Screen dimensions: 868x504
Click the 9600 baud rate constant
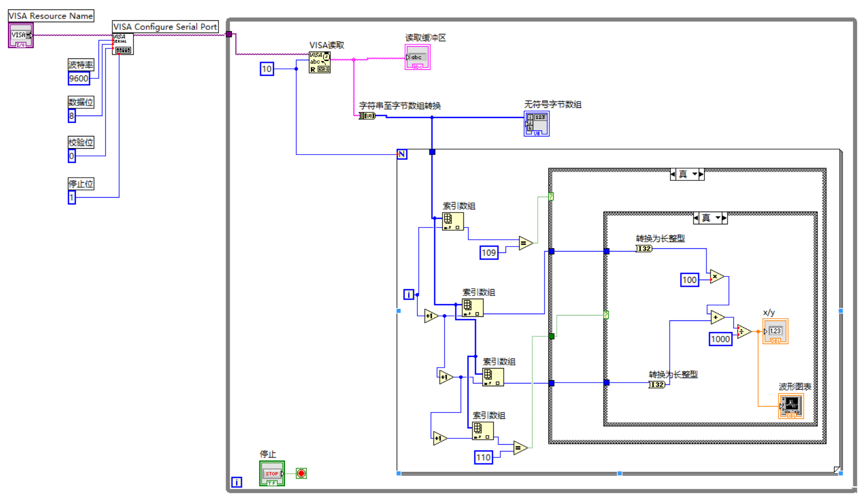tap(79, 78)
